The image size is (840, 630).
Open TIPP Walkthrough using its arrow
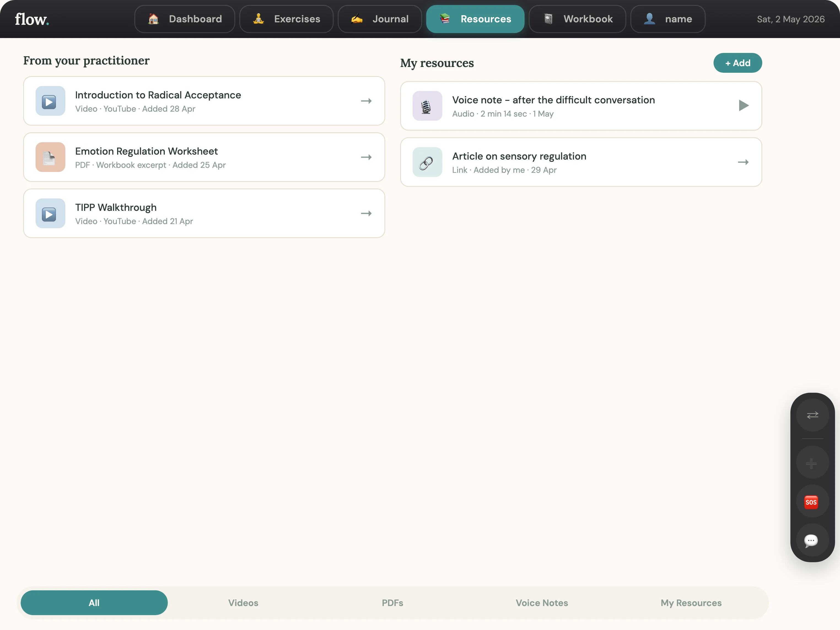pyautogui.click(x=366, y=213)
